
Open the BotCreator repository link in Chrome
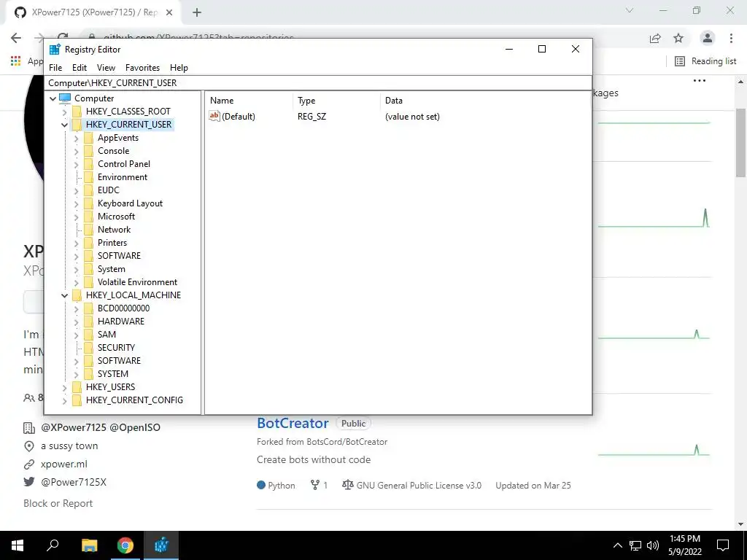click(x=293, y=424)
